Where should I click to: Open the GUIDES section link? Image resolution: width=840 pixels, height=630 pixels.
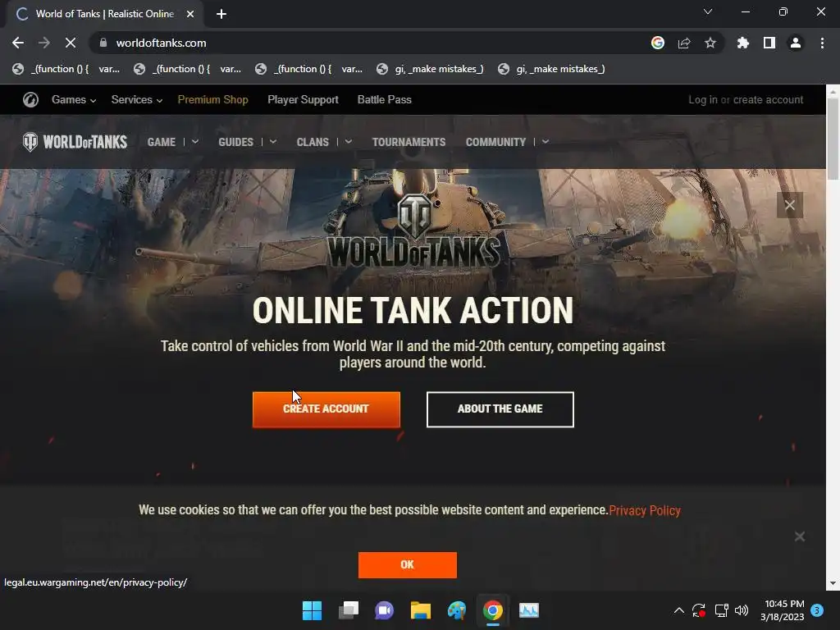pyautogui.click(x=235, y=142)
